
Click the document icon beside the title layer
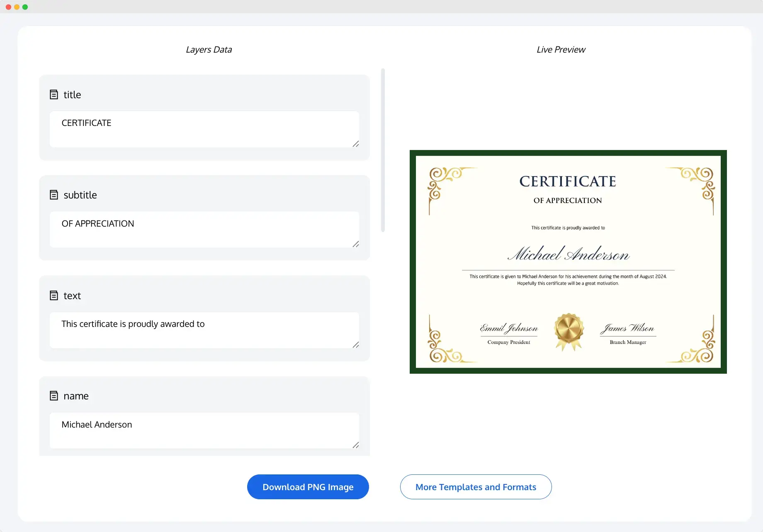54,94
